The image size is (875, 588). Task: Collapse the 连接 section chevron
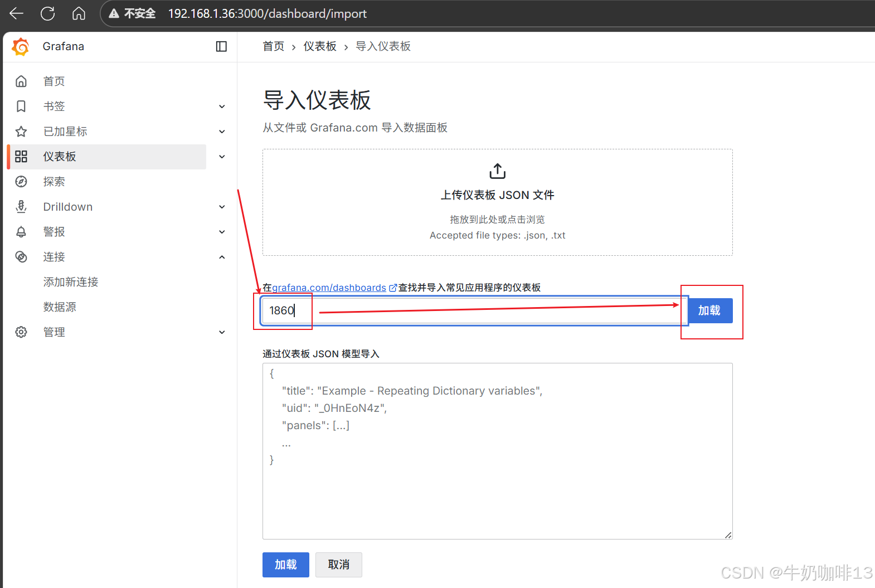[x=222, y=257]
